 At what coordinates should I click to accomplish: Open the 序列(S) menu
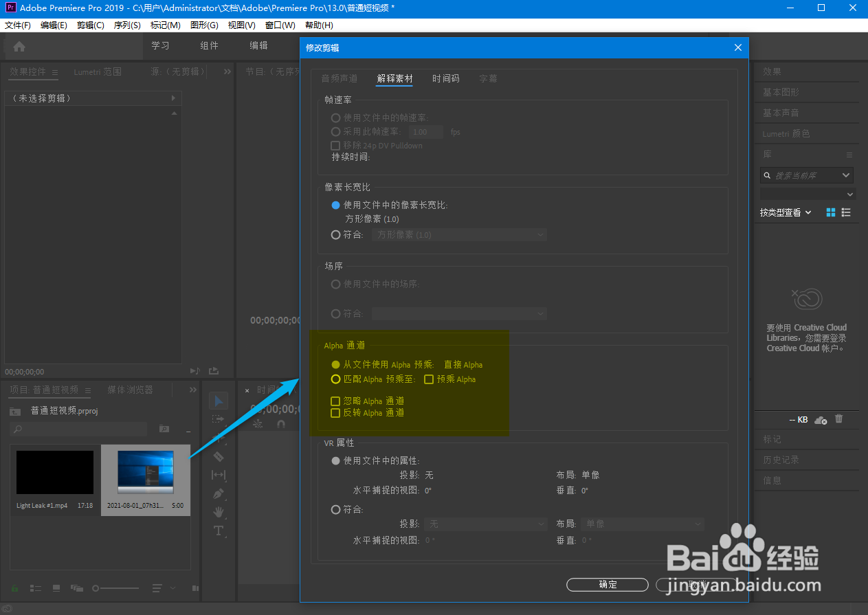pos(127,25)
